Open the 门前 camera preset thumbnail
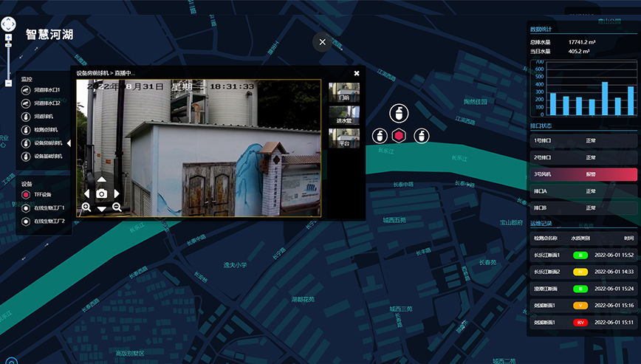641x364 pixels. (344, 92)
